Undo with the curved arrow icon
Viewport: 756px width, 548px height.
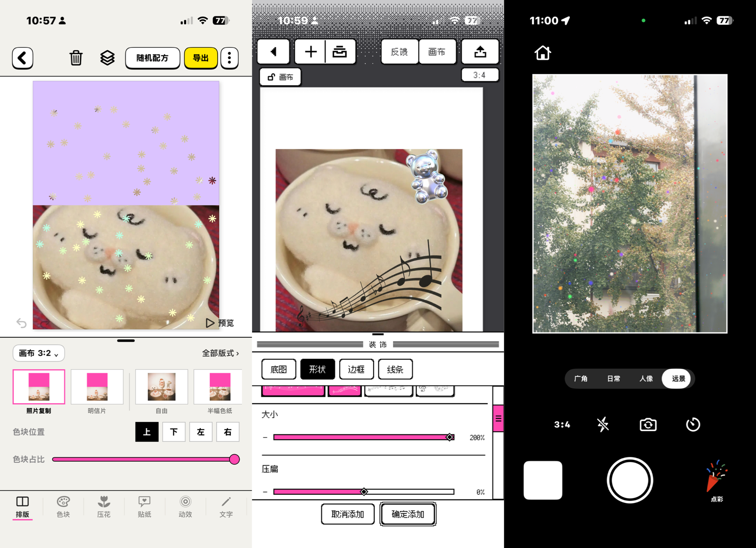pyautogui.click(x=21, y=323)
